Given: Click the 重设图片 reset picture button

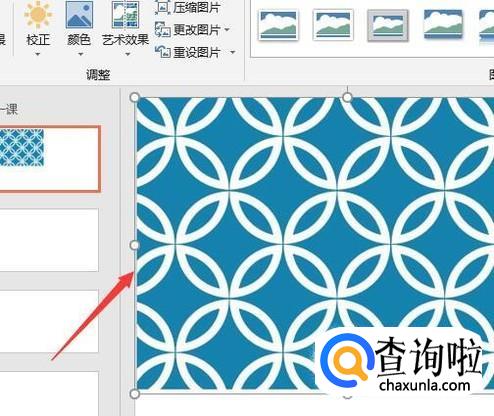Looking at the screenshot, I should click(195, 52).
